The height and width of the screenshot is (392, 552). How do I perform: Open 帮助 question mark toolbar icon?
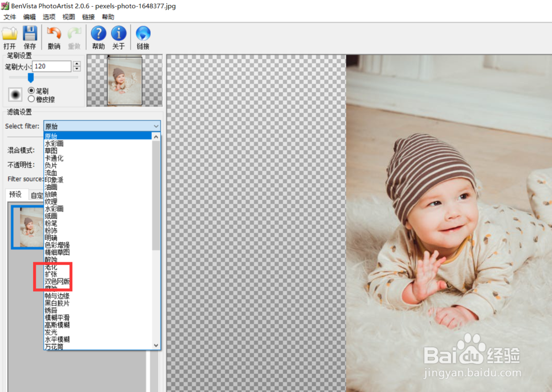pos(99,37)
